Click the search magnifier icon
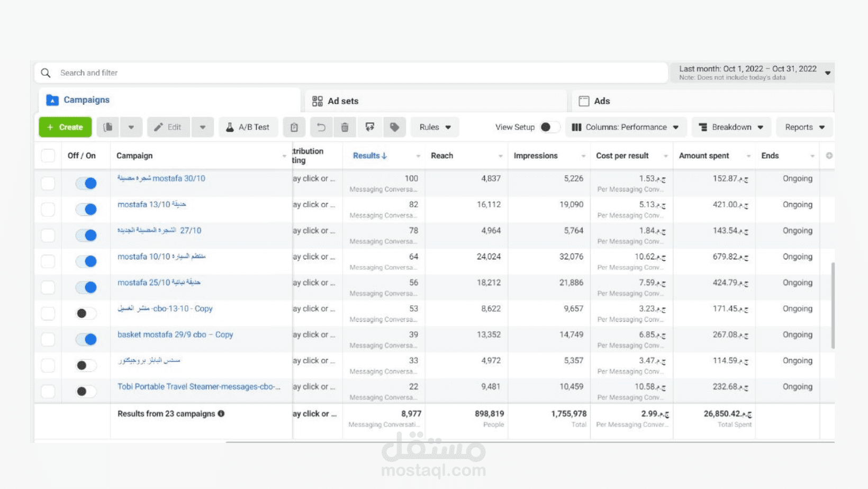 (x=46, y=73)
